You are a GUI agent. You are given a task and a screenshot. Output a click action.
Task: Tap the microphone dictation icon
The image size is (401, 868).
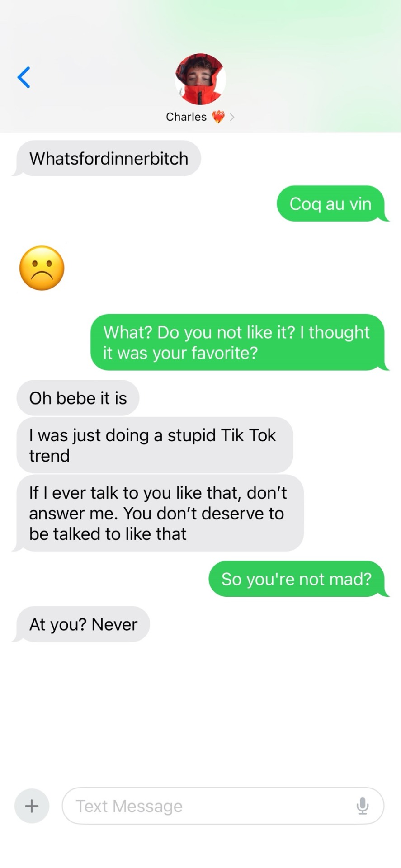pyautogui.click(x=363, y=806)
